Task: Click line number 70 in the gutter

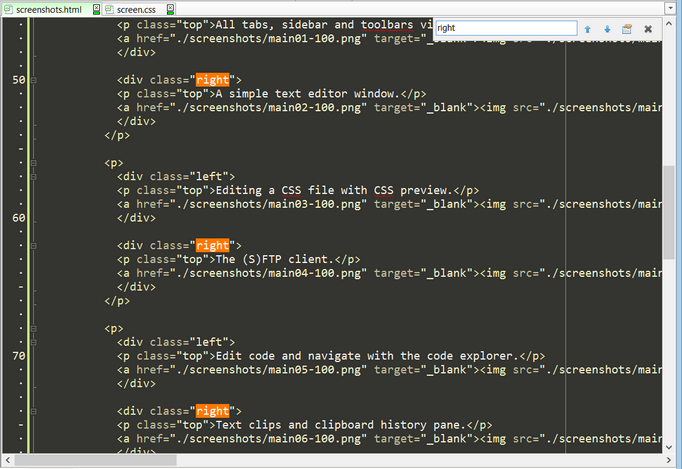Action: click(x=19, y=356)
